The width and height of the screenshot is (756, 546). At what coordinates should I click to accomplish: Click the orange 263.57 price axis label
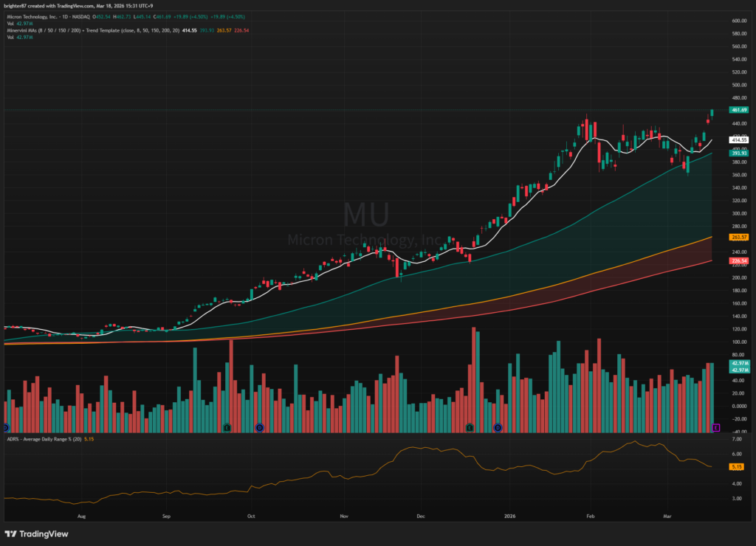739,237
